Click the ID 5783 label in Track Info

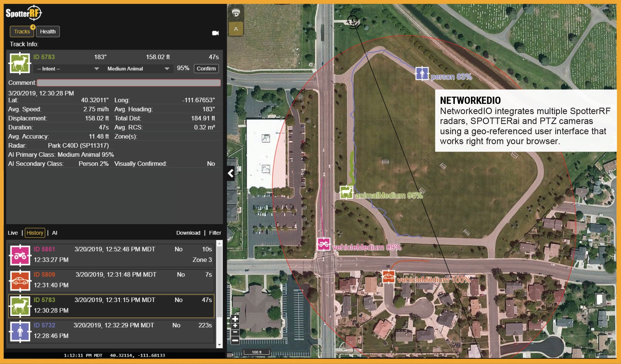point(44,57)
